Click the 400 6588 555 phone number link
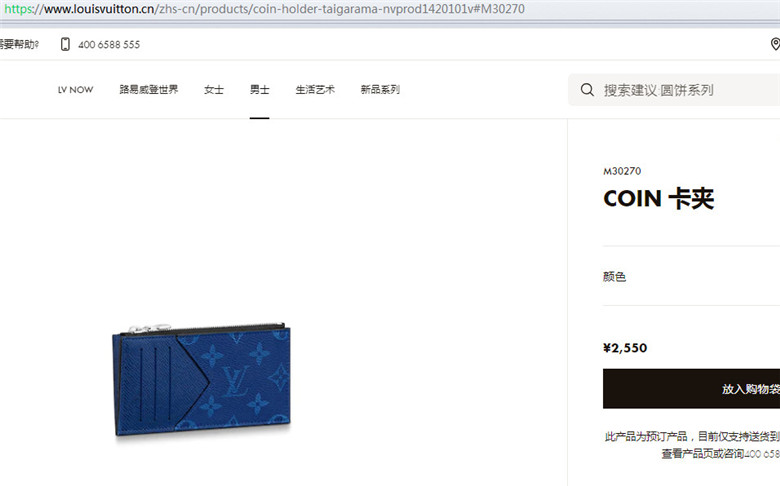780x486 pixels. coord(109,45)
